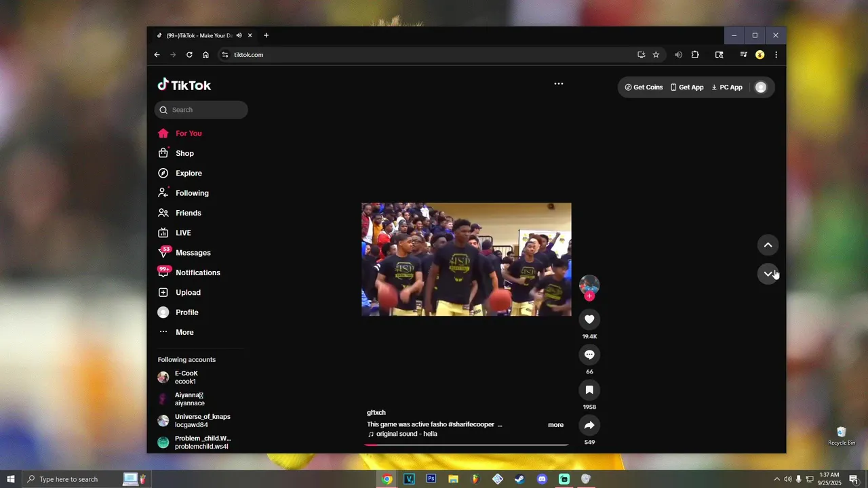Open the Friends page
The height and width of the screenshot is (488, 868).
pyautogui.click(x=180, y=213)
